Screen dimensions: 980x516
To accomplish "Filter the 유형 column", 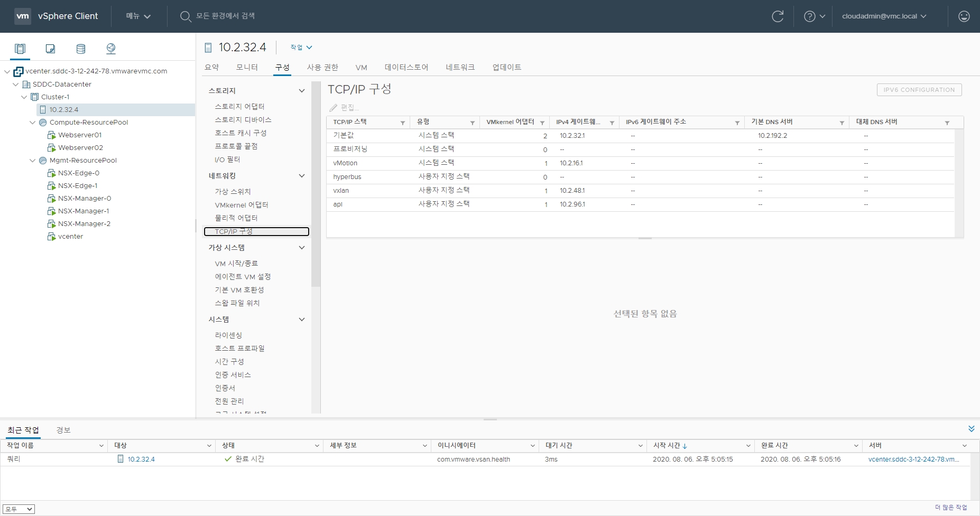I will click(x=473, y=123).
